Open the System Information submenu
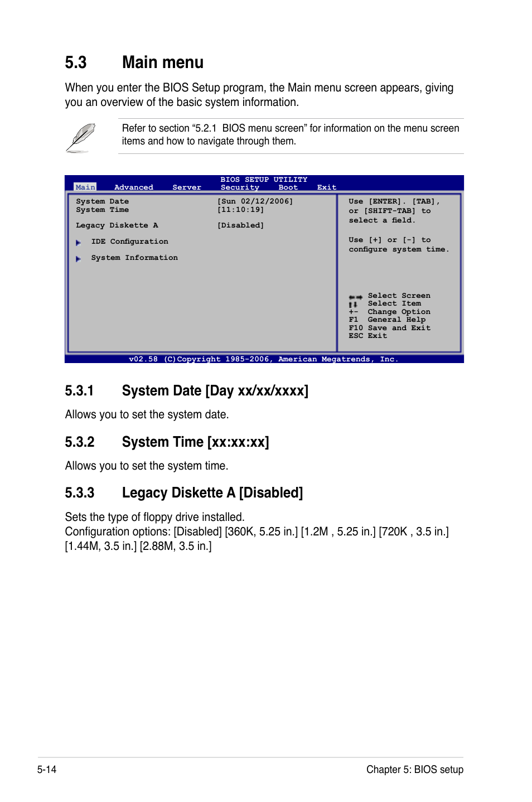This screenshot has width=532, height=802. pyautogui.click(x=134, y=258)
